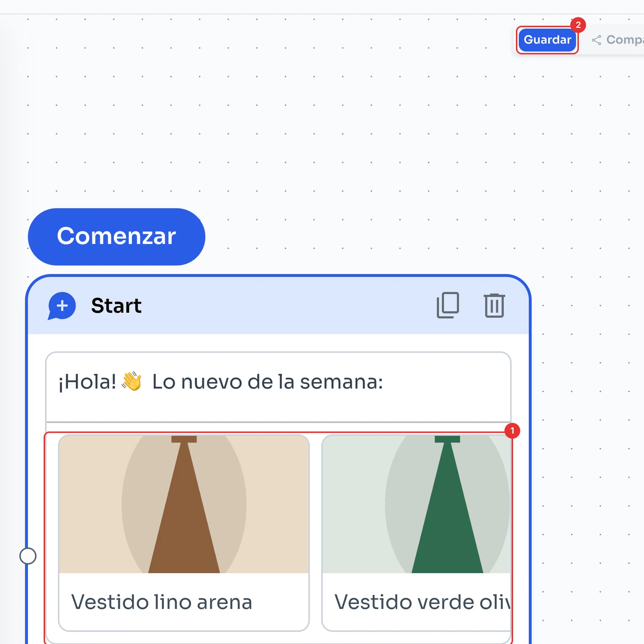
Task: Click red badge number 1 on carousel
Action: (x=512, y=431)
